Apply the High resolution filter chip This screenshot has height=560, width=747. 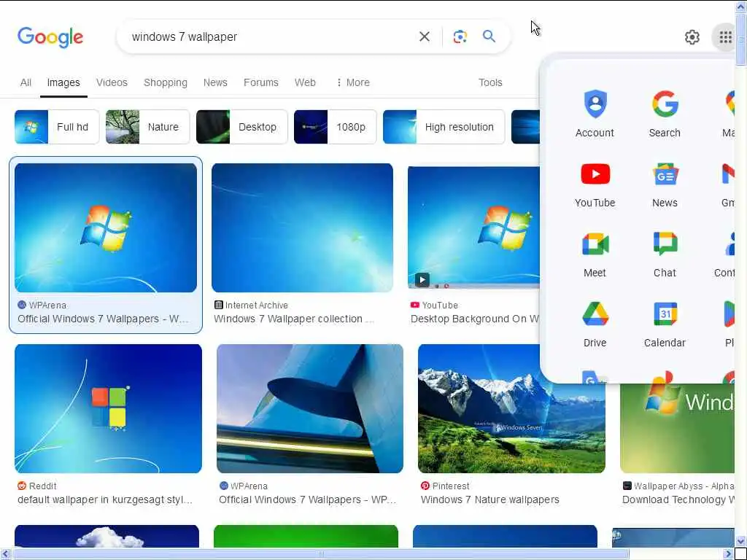[444, 127]
